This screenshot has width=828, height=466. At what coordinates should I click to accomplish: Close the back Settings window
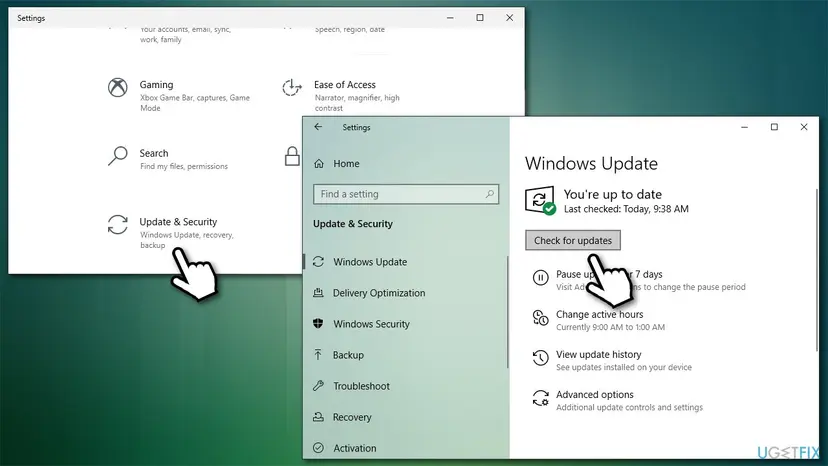(x=510, y=17)
